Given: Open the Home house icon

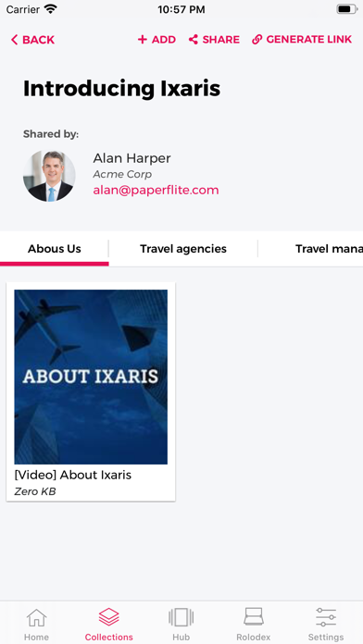Looking at the screenshot, I should [37, 617].
